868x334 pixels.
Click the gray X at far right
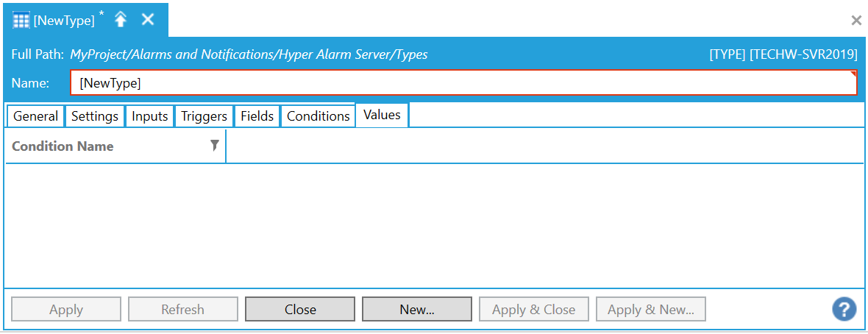point(856,21)
